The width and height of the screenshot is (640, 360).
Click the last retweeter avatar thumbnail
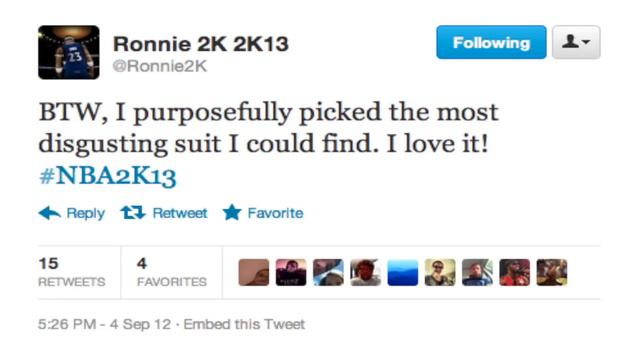click(552, 272)
